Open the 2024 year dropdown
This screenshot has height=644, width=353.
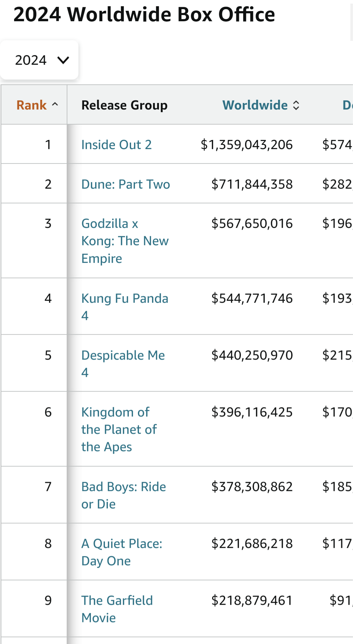pyautogui.click(x=39, y=60)
